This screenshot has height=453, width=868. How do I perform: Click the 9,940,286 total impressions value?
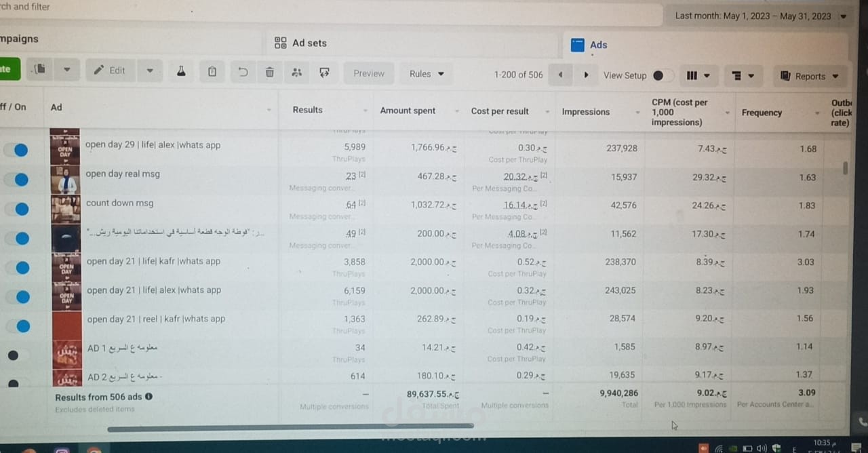pos(618,393)
